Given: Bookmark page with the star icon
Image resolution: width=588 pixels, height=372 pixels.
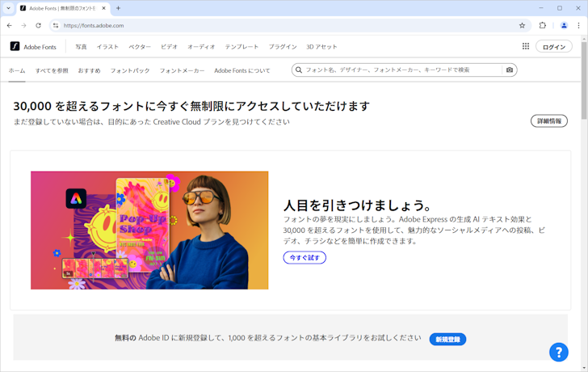Looking at the screenshot, I should pos(522,26).
